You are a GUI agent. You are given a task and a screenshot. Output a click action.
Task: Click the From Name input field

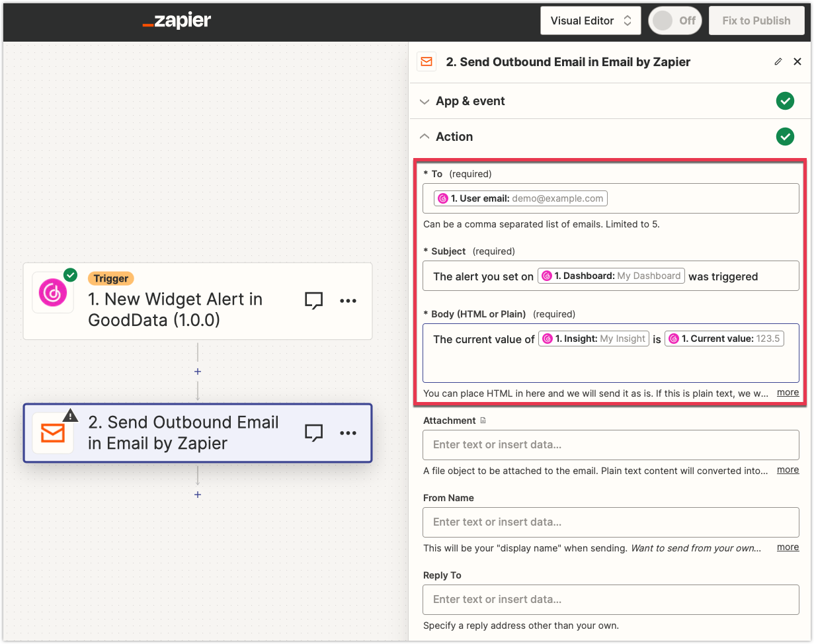(611, 522)
